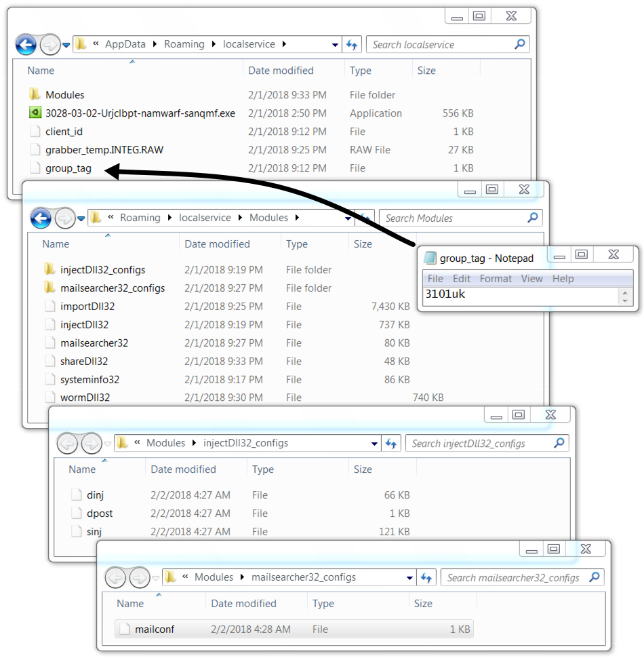Select injectDll32_configs folder icon
The image size is (644, 658).
coord(49,269)
